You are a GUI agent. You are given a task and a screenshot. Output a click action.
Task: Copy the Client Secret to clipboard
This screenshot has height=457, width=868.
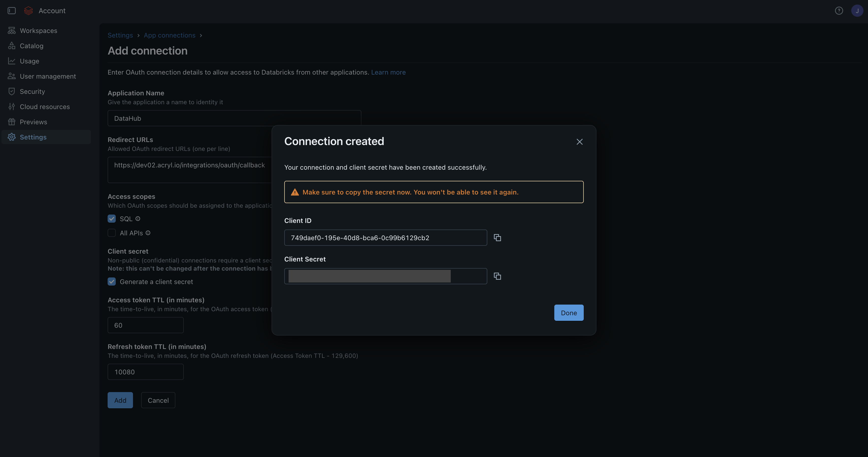497,276
